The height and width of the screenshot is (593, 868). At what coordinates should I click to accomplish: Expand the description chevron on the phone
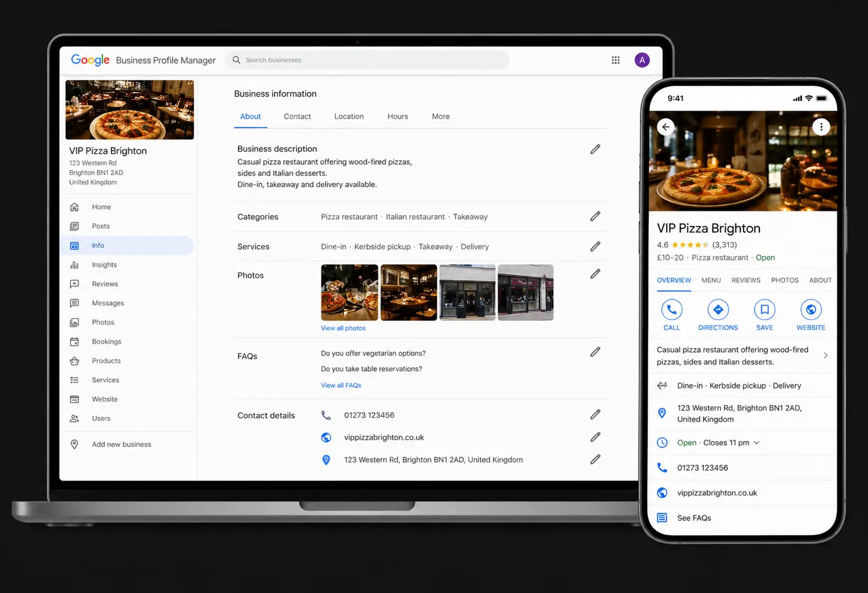(x=826, y=356)
